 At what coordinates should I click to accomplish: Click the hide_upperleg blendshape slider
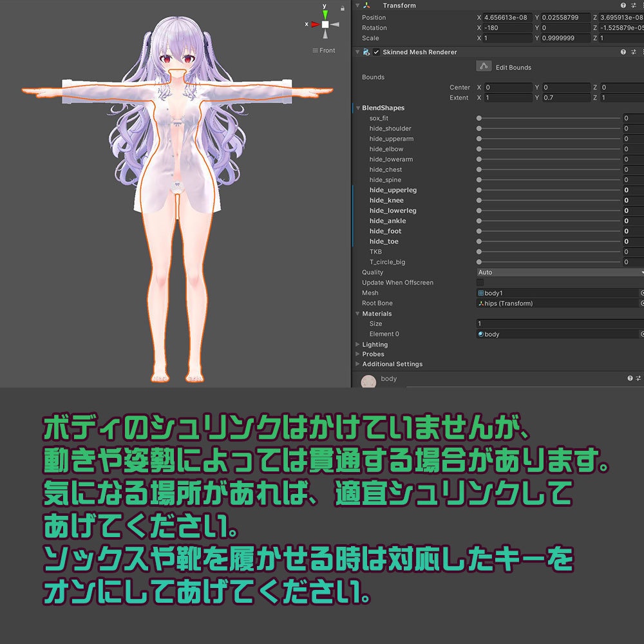tap(548, 190)
